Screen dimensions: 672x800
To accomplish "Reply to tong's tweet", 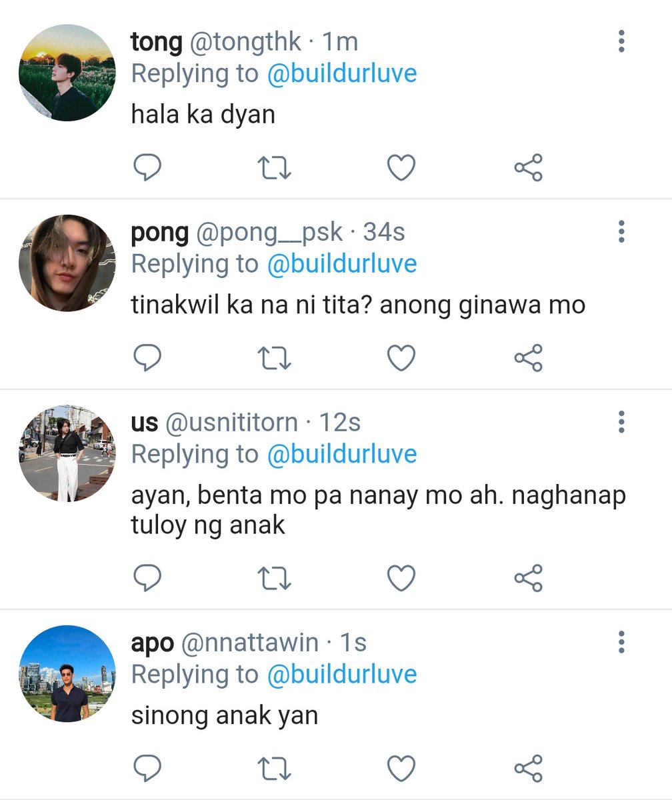I will 147,167.
